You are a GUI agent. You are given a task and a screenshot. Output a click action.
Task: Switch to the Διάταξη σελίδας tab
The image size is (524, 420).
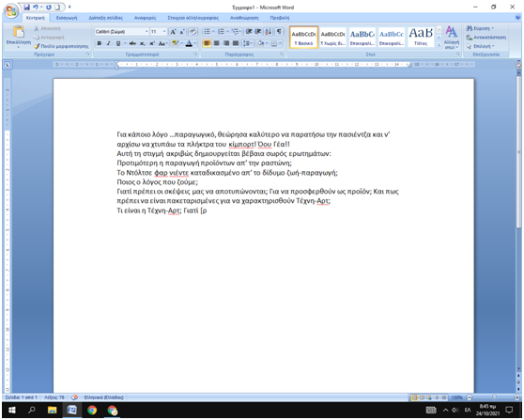pos(105,18)
